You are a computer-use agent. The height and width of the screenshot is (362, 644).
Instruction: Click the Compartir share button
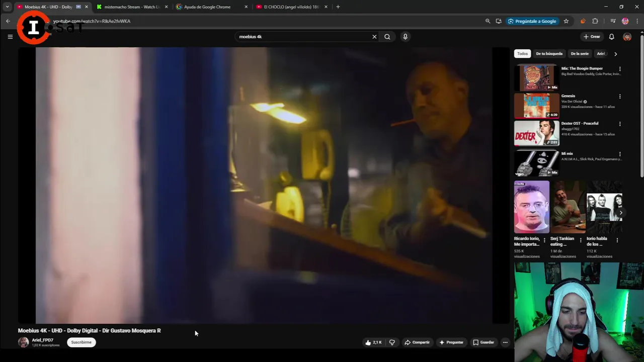tap(417, 342)
